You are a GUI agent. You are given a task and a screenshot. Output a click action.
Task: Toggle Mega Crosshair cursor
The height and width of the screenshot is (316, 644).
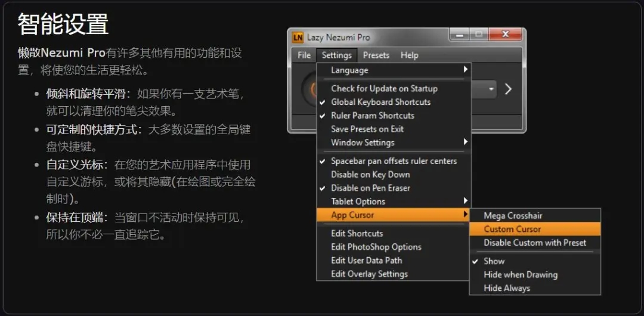point(535,216)
